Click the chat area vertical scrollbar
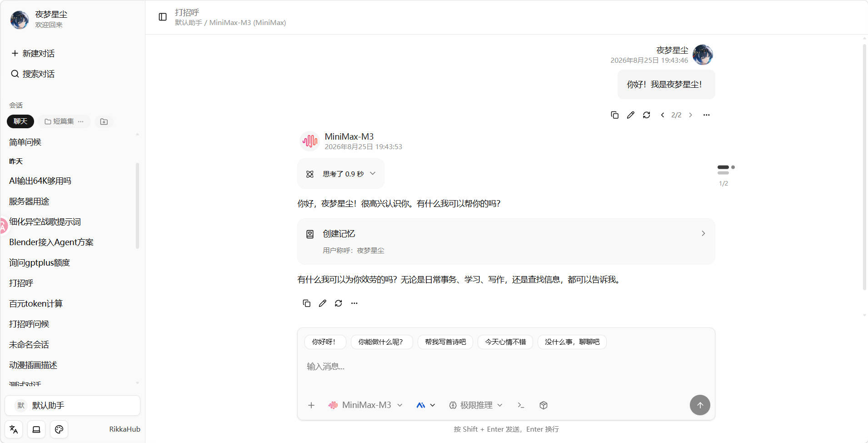Screen dimensions: 868x443 tap(864, 167)
